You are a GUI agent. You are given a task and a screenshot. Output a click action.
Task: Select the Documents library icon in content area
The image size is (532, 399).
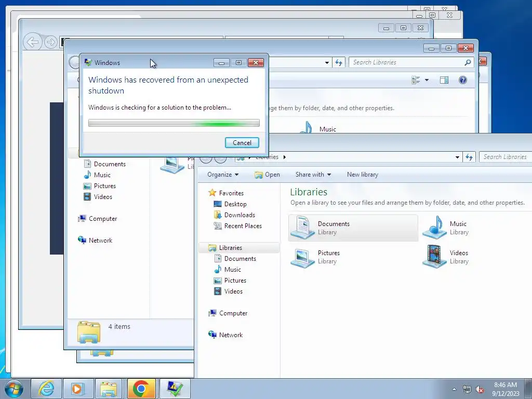(x=303, y=228)
